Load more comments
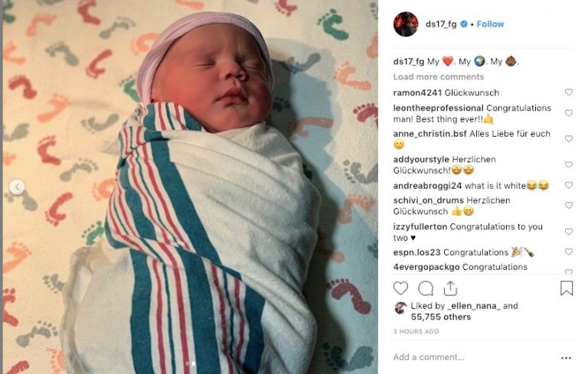This screenshot has height=374, width=588. tap(439, 76)
